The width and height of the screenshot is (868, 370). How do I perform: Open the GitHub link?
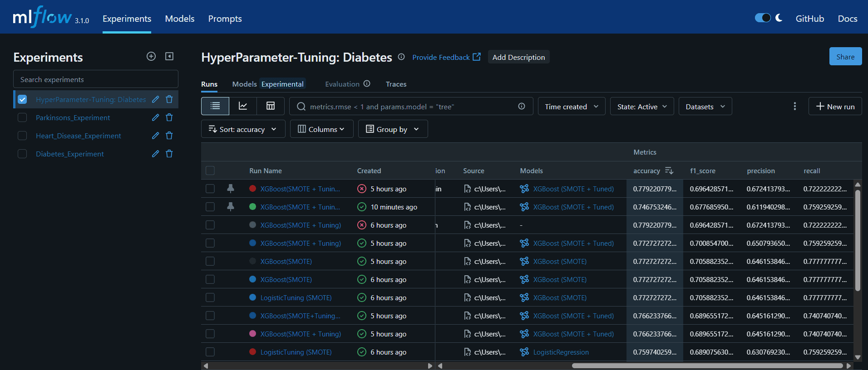pyautogui.click(x=809, y=19)
